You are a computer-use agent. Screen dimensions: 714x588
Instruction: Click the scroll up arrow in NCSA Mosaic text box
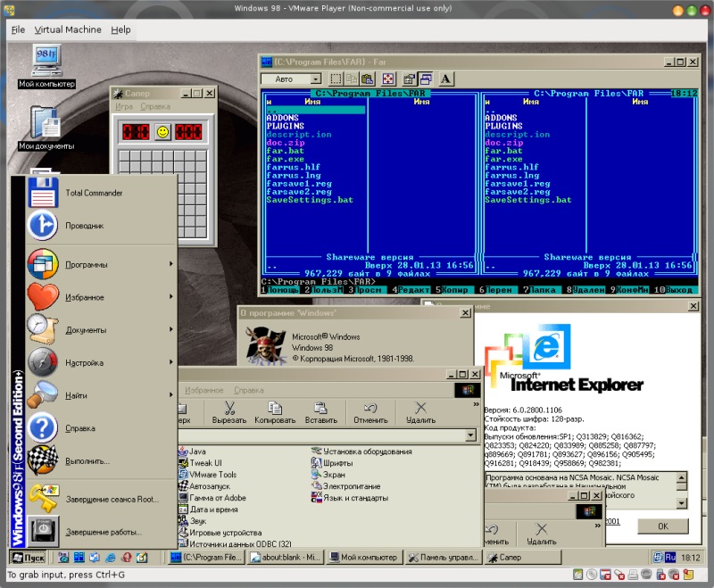click(x=682, y=477)
